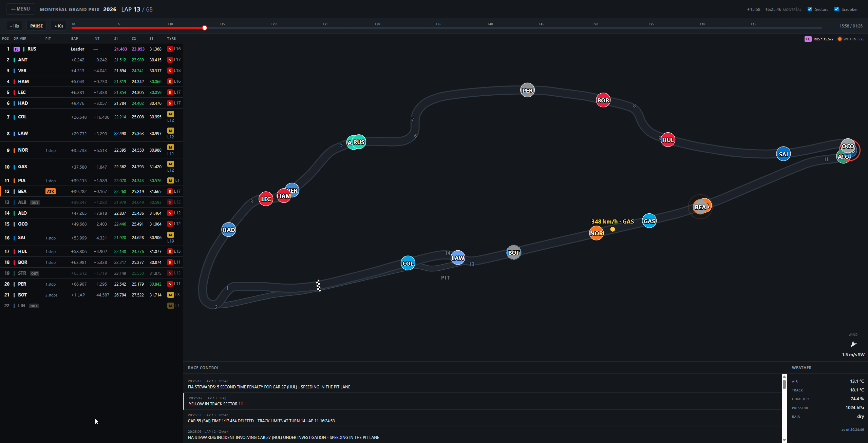Click the checkered start-finish line marker

click(319, 285)
